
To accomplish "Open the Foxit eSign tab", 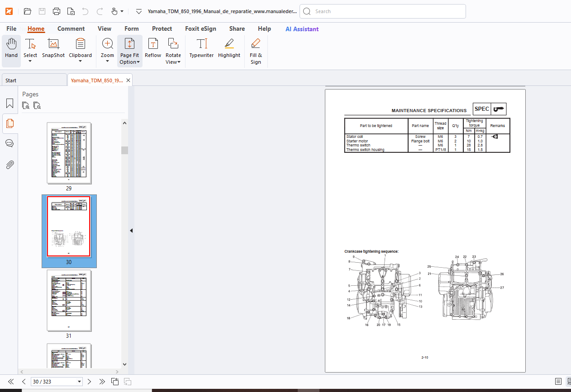I will pyautogui.click(x=200, y=28).
